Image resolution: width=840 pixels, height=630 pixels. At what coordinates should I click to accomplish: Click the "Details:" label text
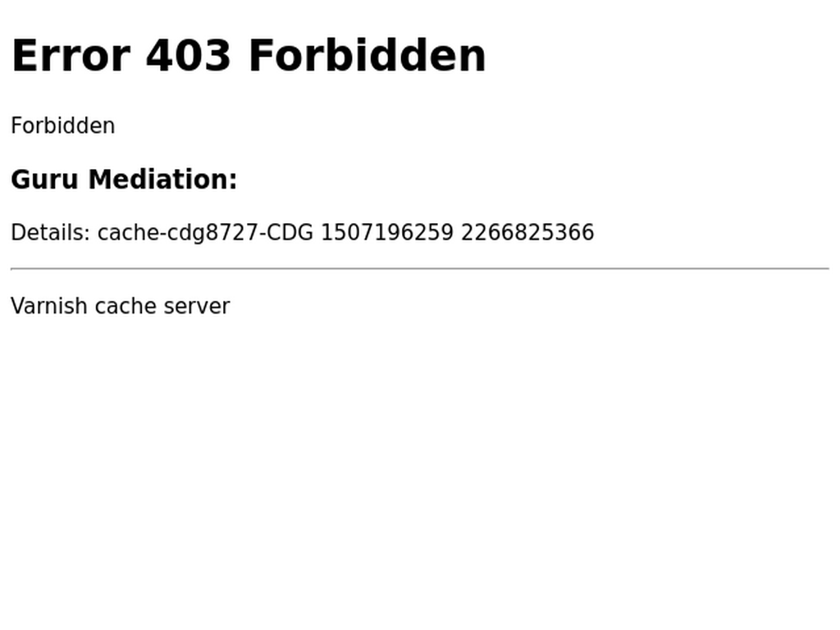[x=50, y=232]
